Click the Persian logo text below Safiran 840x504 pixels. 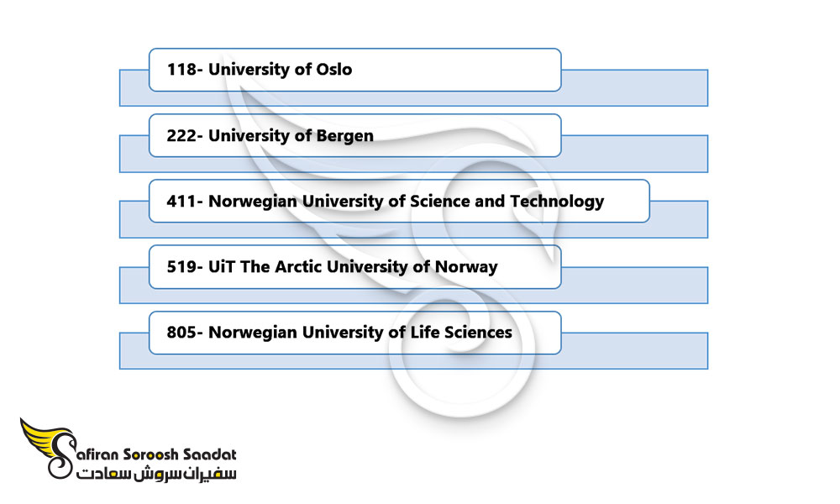pyautogui.click(x=156, y=474)
